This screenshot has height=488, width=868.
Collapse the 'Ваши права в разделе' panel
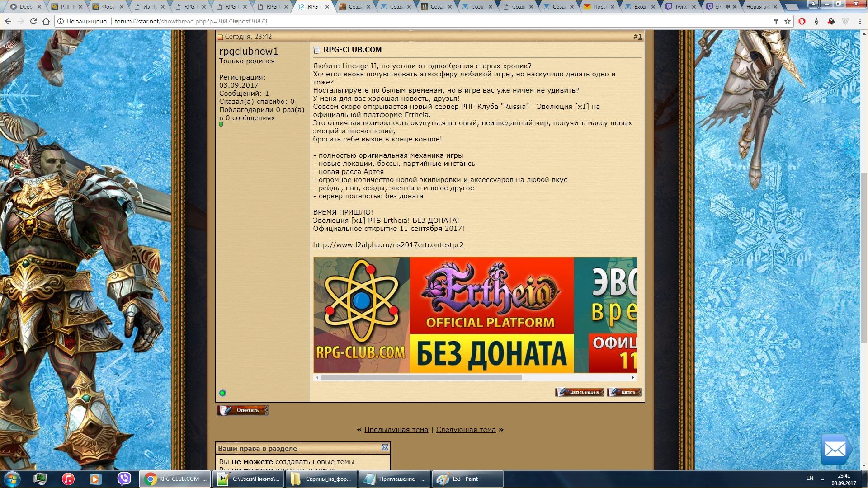[385, 447]
